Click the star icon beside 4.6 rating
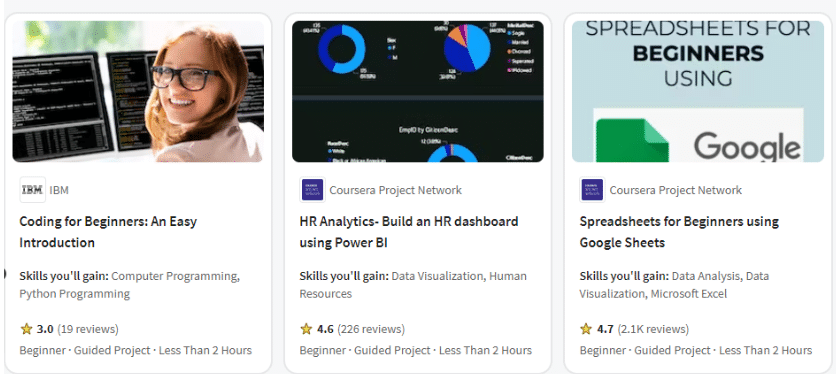 [x=306, y=329]
